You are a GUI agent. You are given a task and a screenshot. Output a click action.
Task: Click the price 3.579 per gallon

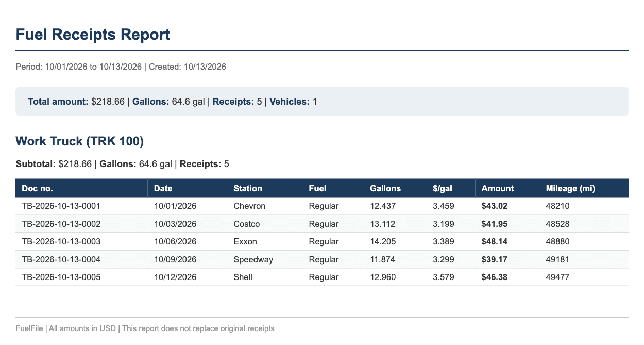point(444,277)
